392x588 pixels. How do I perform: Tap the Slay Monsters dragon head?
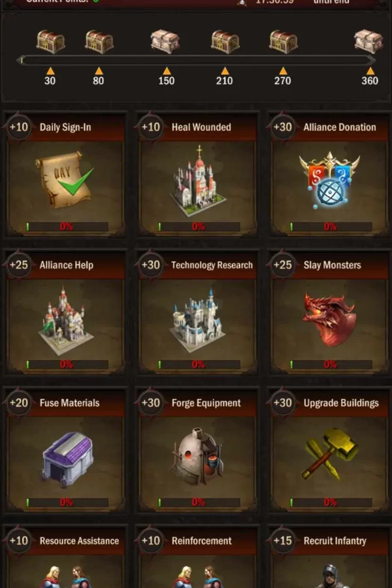click(329, 320)
